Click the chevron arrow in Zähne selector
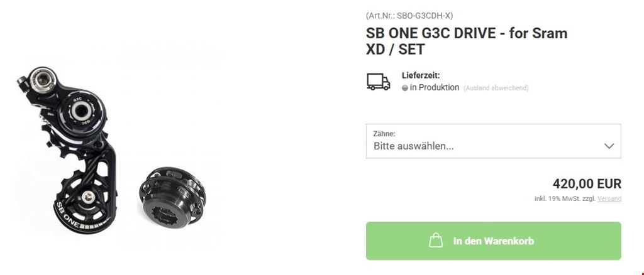644x275 pixels. (x=609, y=146)
